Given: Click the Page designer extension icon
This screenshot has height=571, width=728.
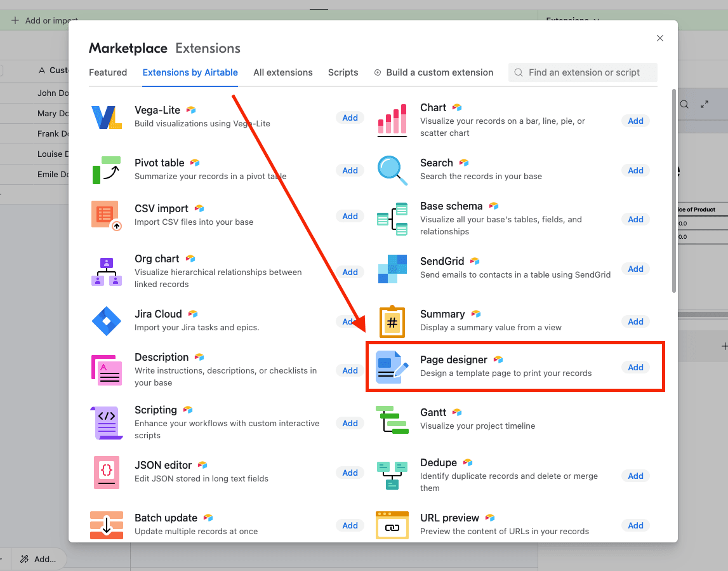Looking at the screenshot, I should [x=392, y=366].
